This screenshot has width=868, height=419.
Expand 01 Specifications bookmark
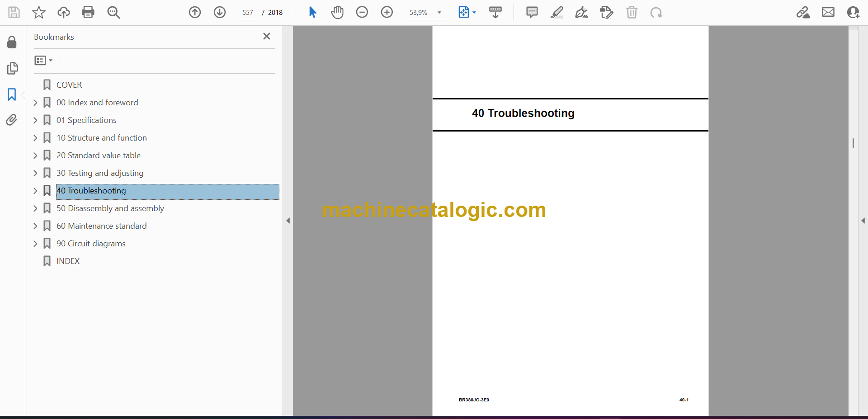pyautogui.click(x=35, y=120)
